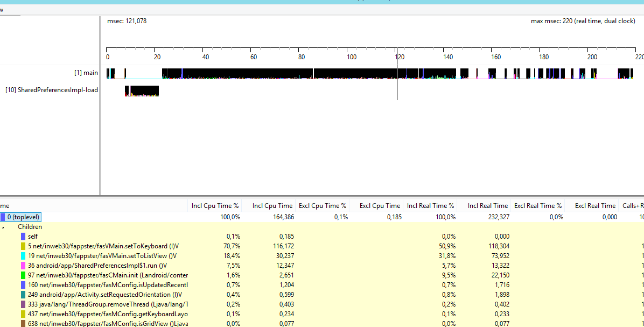Image resolution: width=644 pixels, height=327 pixels.
Task: Click blue swatch of 0 (toplevel)
Action: [3, 217]
